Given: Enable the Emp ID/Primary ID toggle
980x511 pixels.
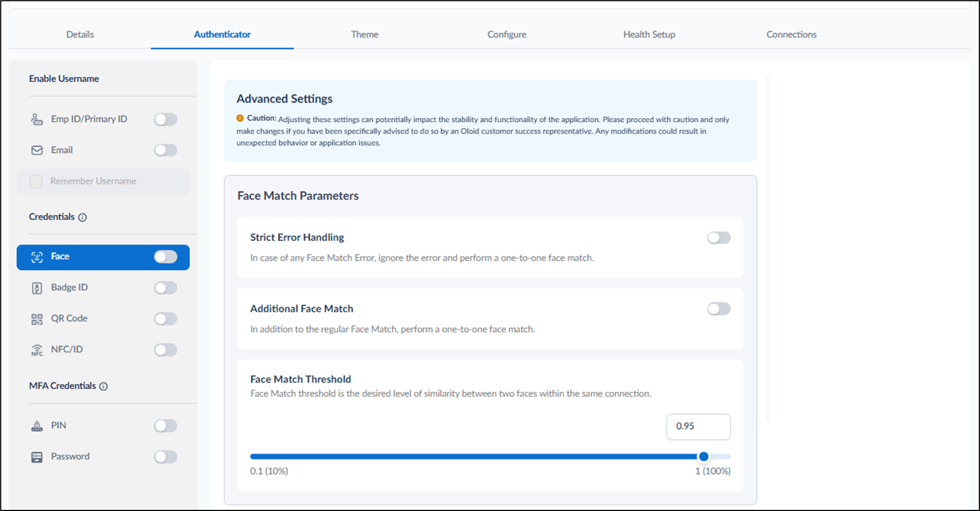Looking at the screenshot, I should tap(166, 119).
